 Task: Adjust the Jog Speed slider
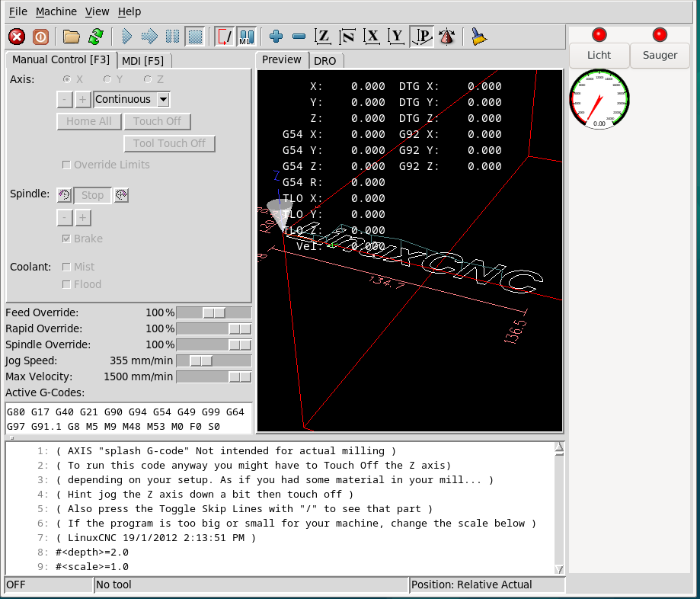(202, 360)
